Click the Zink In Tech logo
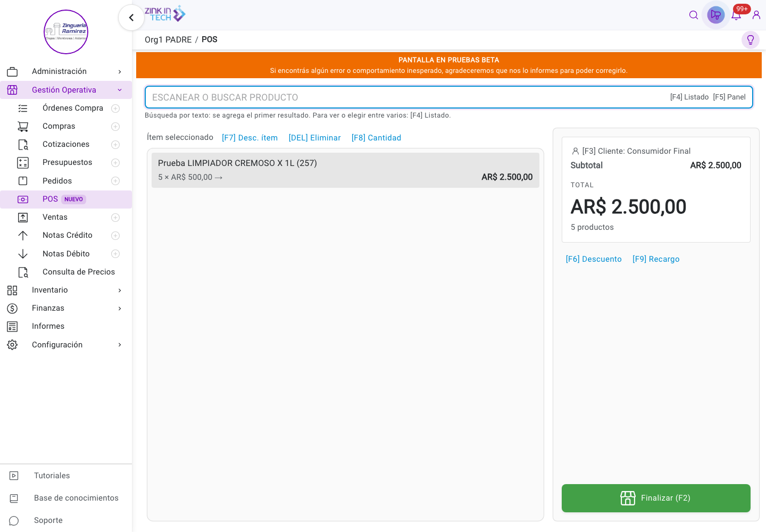Screen dimensions: 766x532 pos(165,14)
